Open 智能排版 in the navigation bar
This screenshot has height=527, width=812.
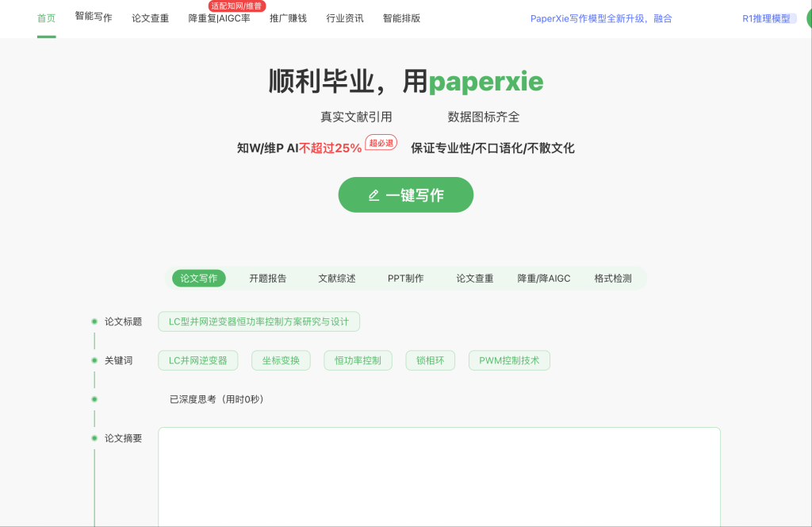click(x=401, y=18)
